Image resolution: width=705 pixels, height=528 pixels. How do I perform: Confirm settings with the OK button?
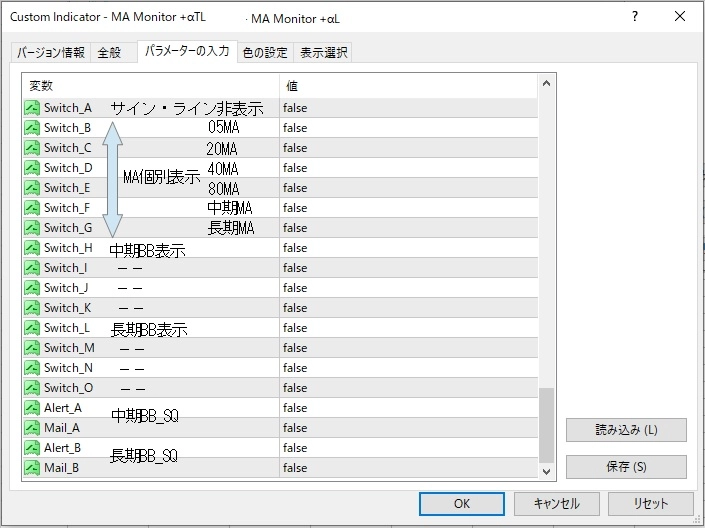(x=462, y=504)
